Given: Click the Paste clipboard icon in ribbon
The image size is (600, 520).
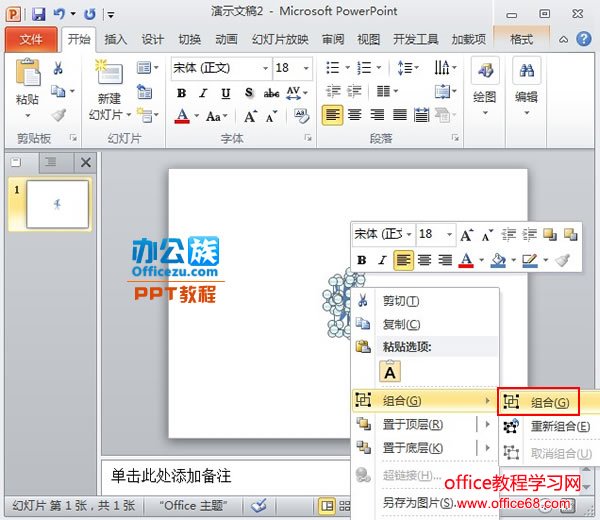Looking at the screenshot, I should (27, 72).
